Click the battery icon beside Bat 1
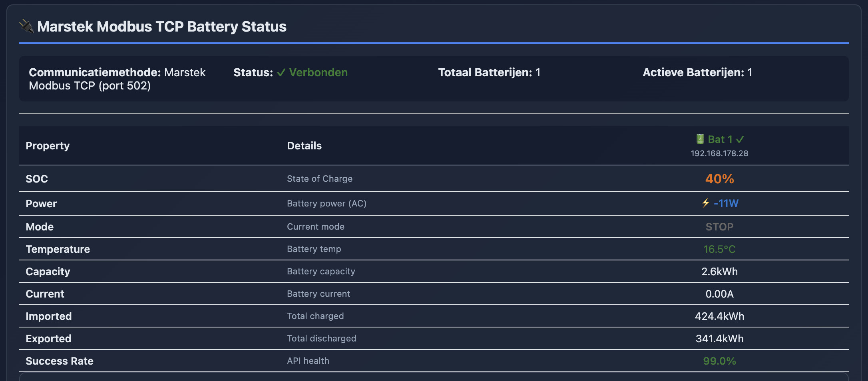 (x=700, y=139)
